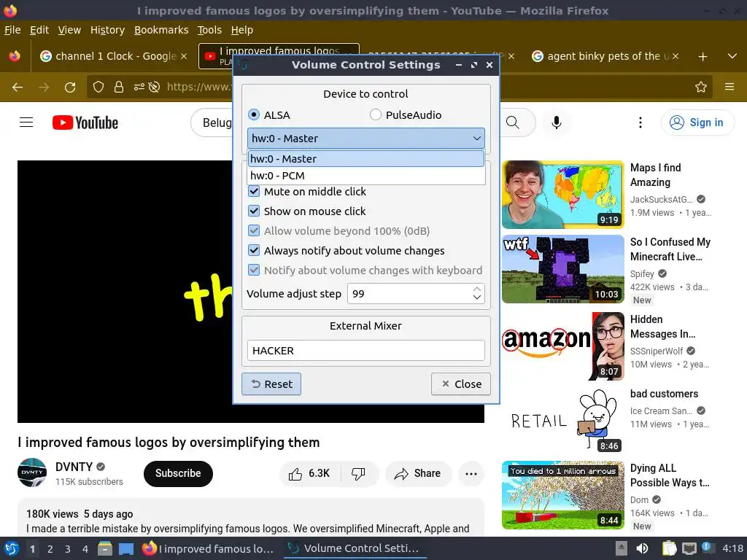This screenshot has height=560, width=747.
Task: Click the Firefox forward arrow
Action: pos(44,87)
